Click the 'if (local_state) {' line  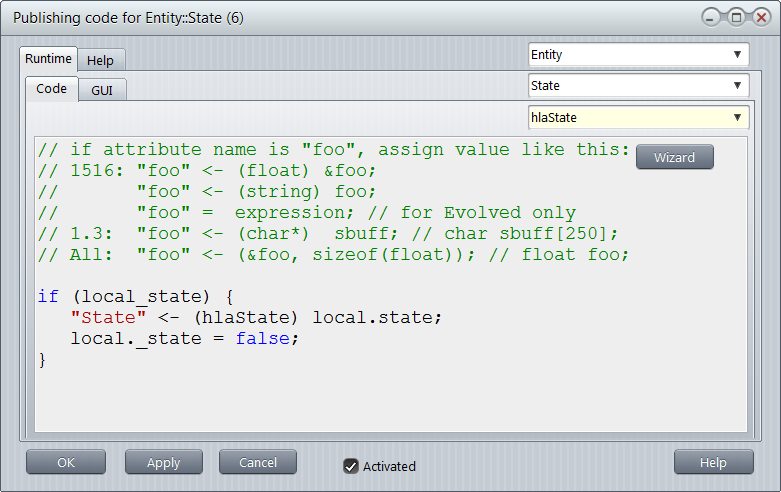(x=135, y=296)
